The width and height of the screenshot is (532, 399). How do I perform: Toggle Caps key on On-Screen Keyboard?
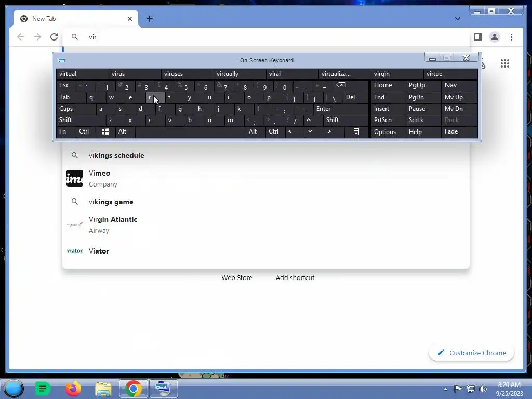point(76,109)
